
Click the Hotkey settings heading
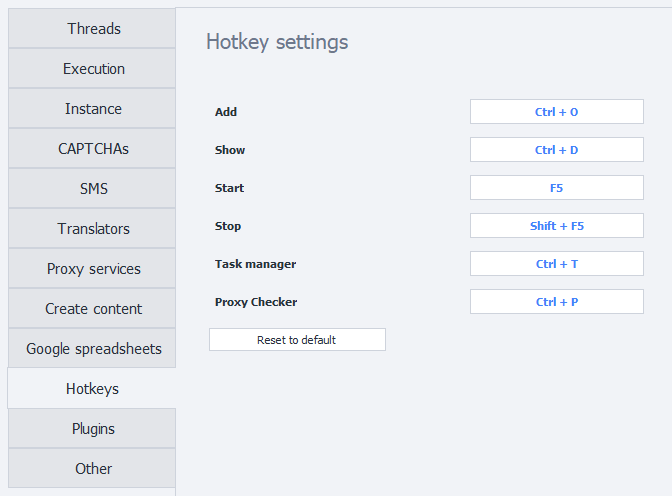pos(277,42)
